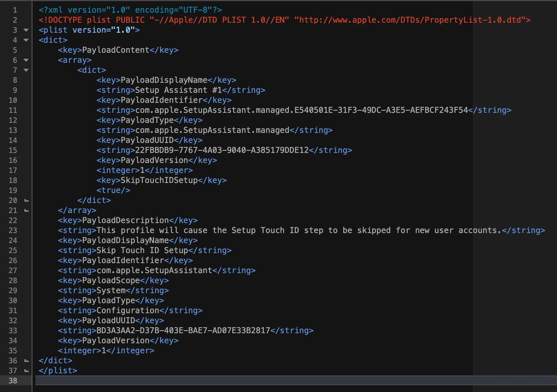Collapse the plist fold arrow on line 3
Image resolution: width=557 pixels, height=392 pixels.
pos(26,30)
